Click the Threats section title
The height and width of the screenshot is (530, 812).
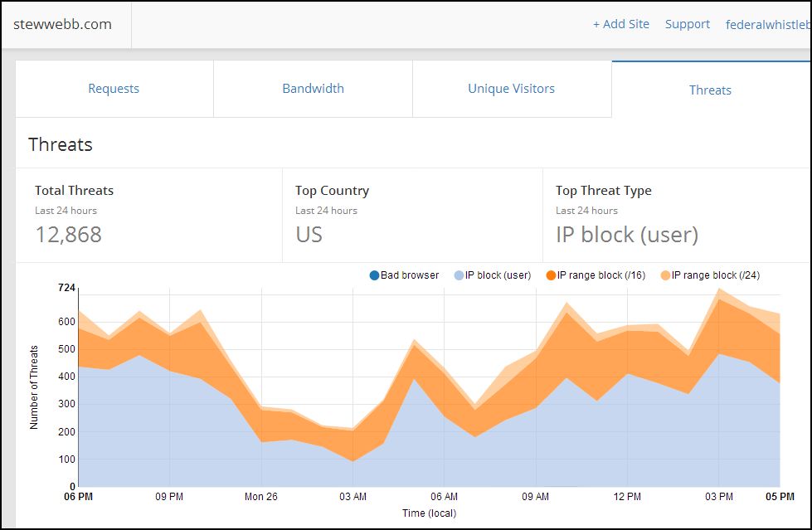(x=60, y=144)
